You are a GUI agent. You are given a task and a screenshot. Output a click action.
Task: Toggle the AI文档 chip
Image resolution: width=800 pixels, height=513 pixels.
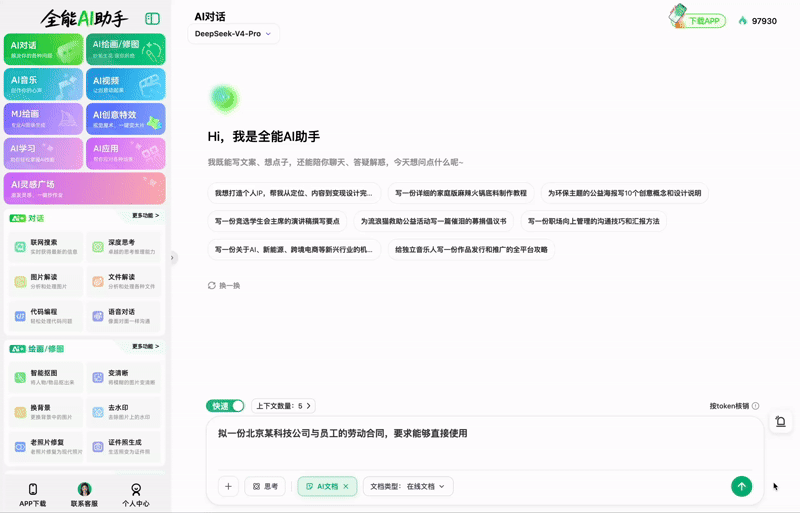click(327, 486)
